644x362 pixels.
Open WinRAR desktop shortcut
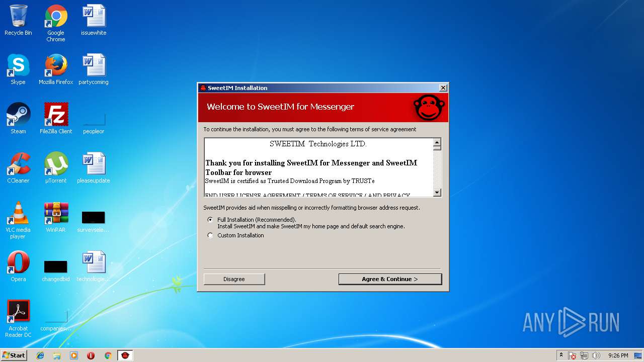pos(56,217)
